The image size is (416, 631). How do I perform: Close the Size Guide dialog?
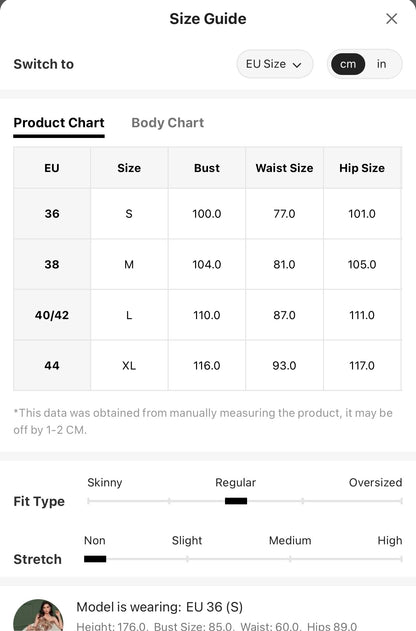[391, 19]
